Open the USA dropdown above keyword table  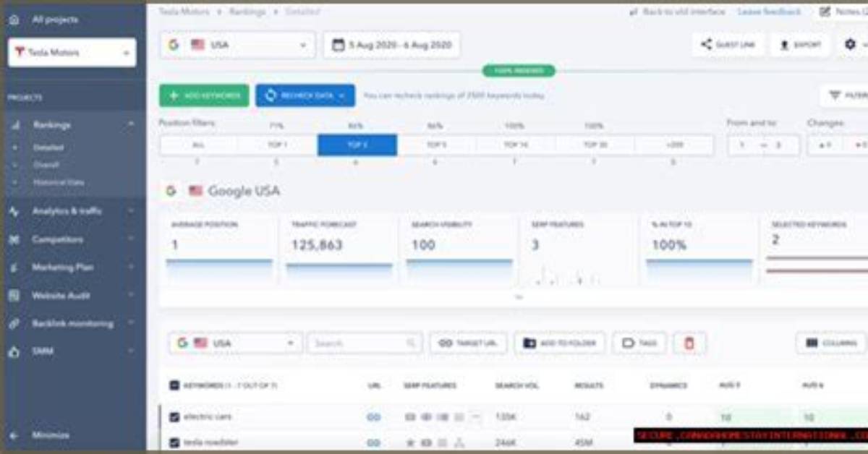(x=235, y=343)
